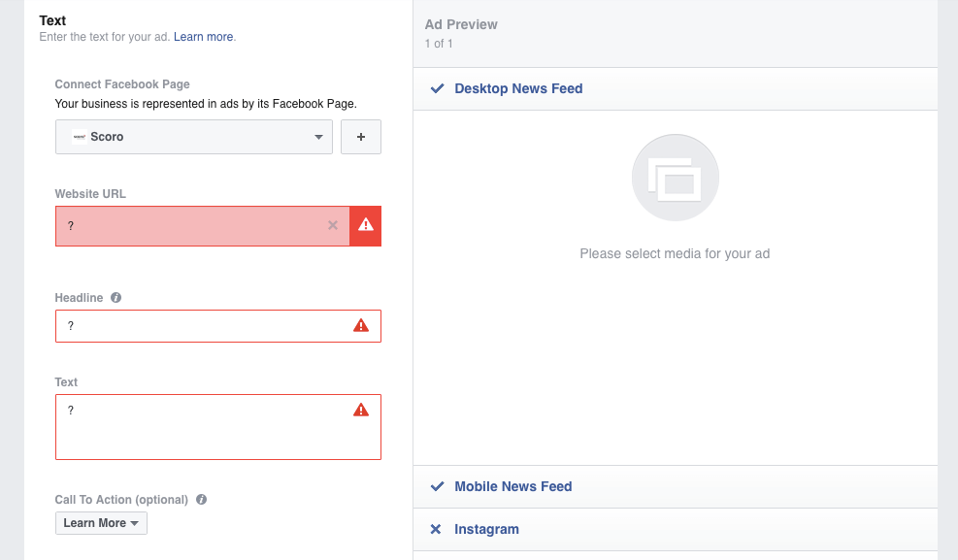Click the Call To Action info icon
This screenshot has width=958, height=560.
pyautogui.click(x=201, y=500)
